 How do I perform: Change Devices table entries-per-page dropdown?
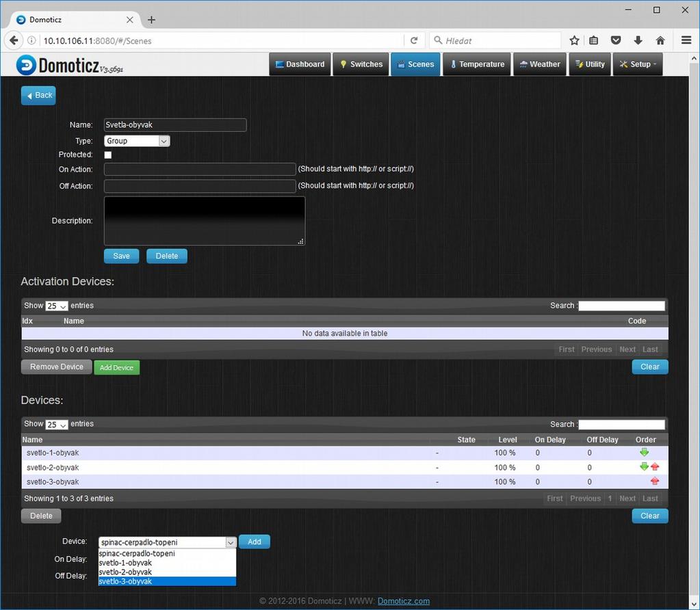click(x=57, y=425)
